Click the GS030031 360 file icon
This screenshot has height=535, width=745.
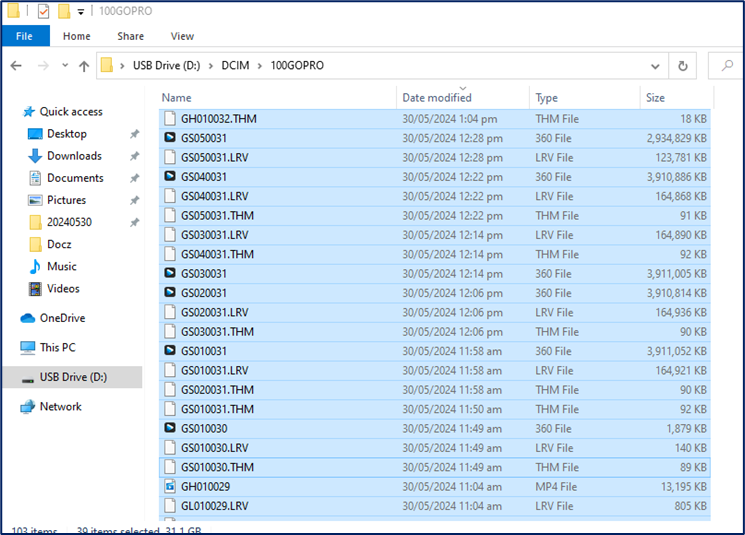pyautogui.click(x=170, y=273)
